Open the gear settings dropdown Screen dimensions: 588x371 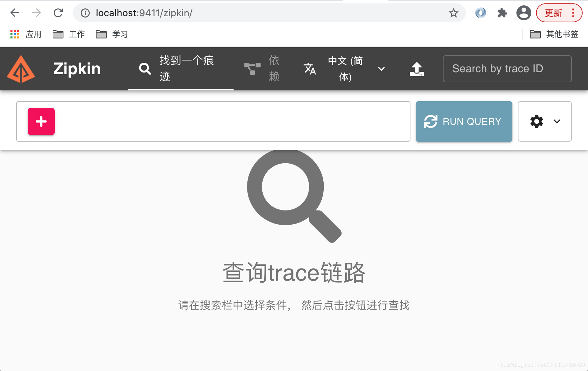(544, 121)
